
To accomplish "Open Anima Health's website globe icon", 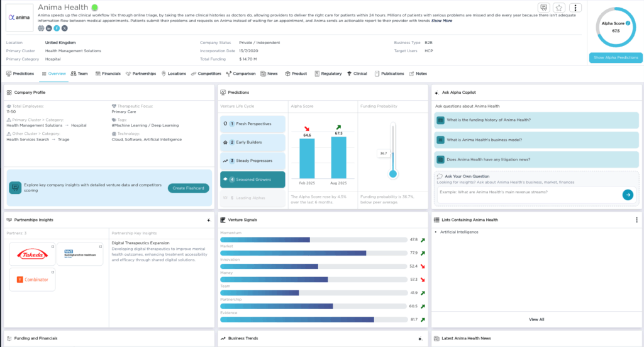I will [x=41, y=28].
